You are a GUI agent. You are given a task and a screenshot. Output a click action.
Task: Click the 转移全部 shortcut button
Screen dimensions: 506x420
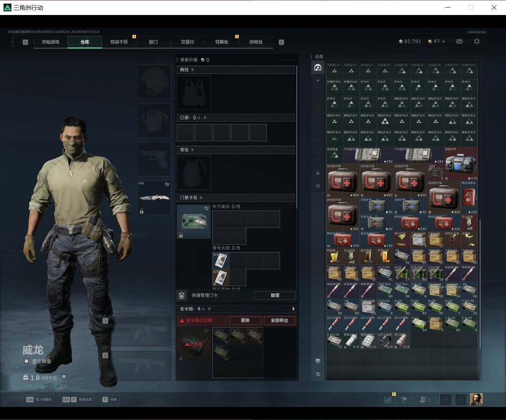point(77,399)
